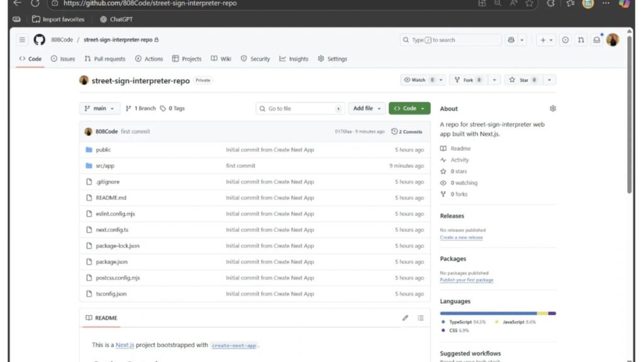Open the main branch dropdown

click(x=99, y=108)
